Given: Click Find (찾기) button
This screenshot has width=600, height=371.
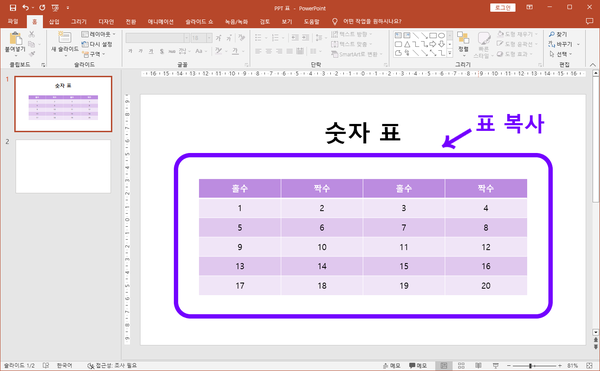Looking at the screenshot, I should (558, 34).
